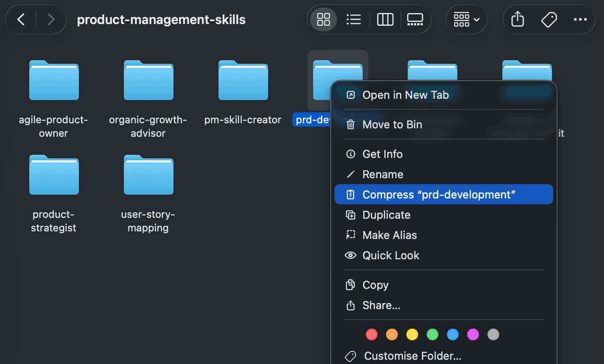Viewport: 604px width, 364px height.
Task: Click the tag toolbar icon
Action: (549, 19)
